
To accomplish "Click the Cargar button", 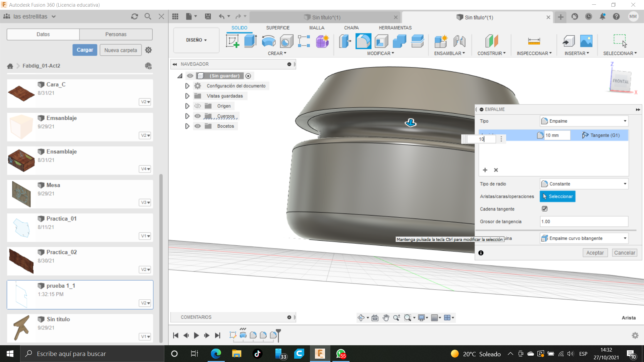I will click(x=85, y=50).
